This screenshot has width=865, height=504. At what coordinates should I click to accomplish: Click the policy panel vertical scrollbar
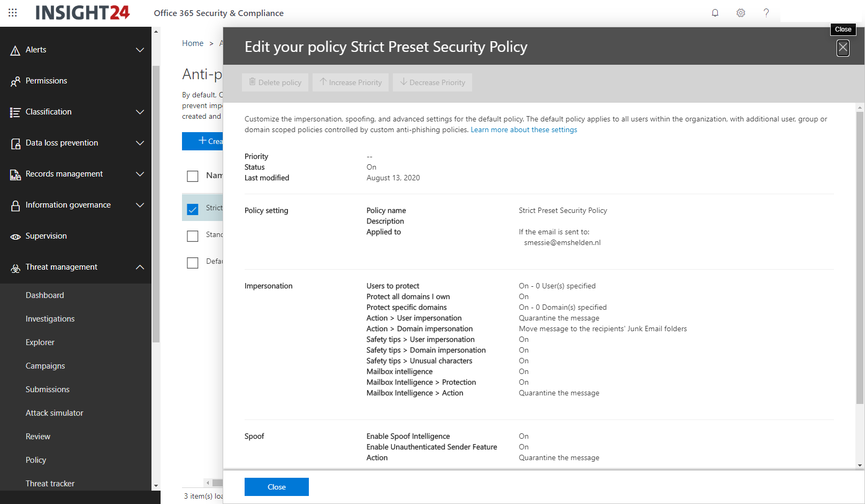point(860,257)
